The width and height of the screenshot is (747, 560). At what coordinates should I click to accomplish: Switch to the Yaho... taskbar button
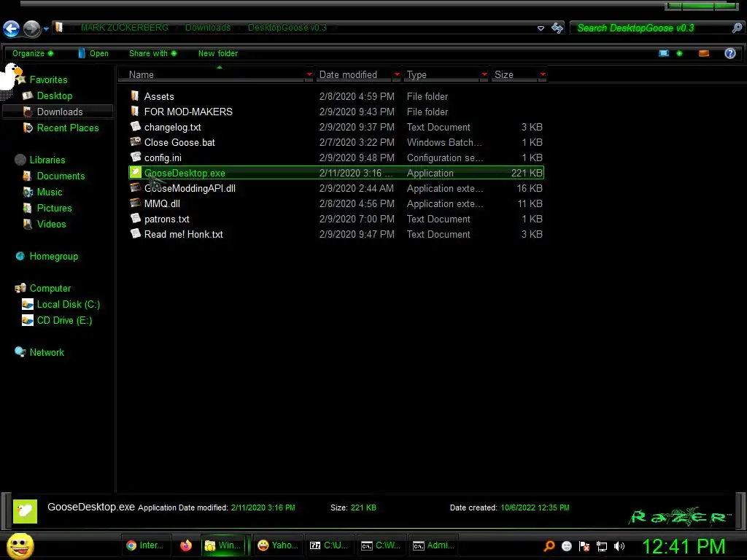click(x=277, y=545)
